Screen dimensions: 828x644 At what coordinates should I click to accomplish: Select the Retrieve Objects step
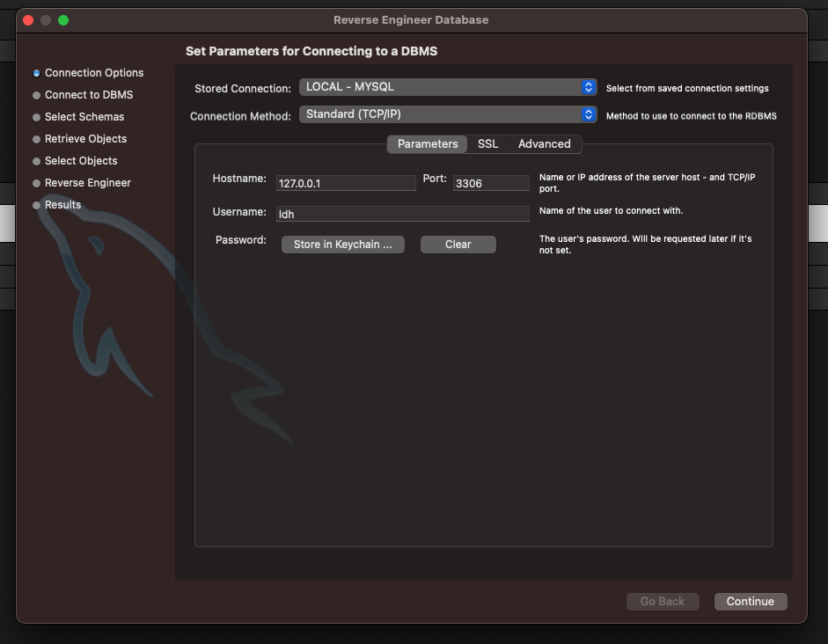(x=85, y=139)
